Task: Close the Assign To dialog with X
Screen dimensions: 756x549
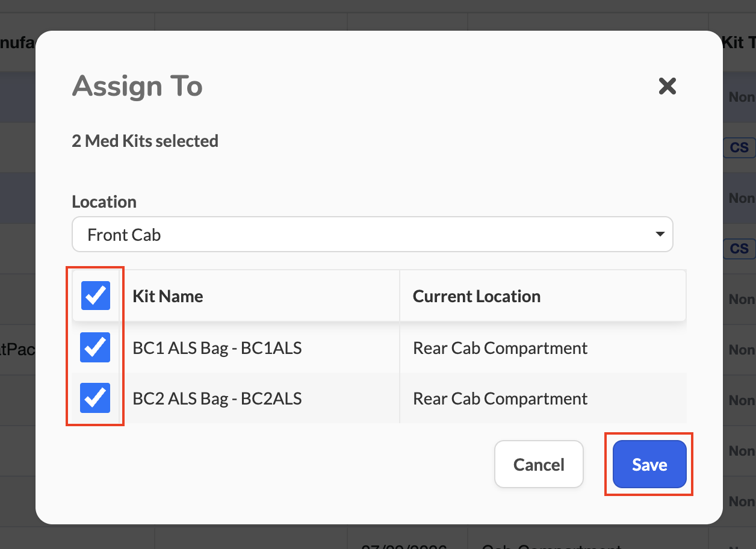Action: click(667, 86)
